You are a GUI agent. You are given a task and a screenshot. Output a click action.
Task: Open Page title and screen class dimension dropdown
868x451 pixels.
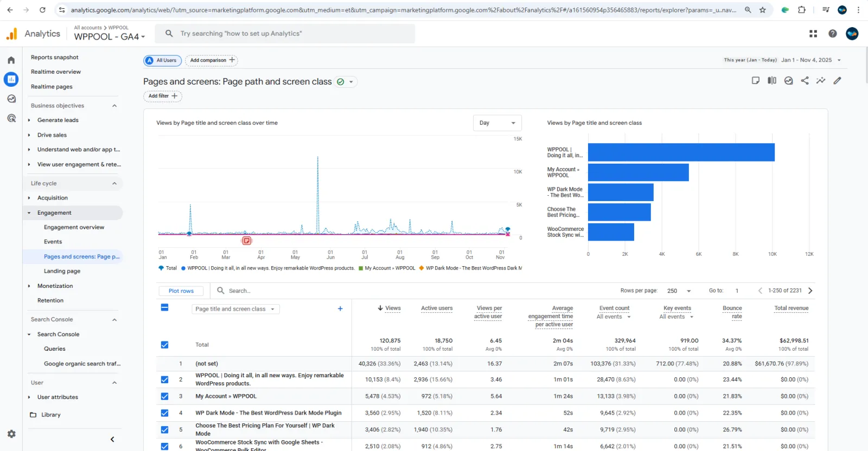pyautogui.click(x=236, y=309)
